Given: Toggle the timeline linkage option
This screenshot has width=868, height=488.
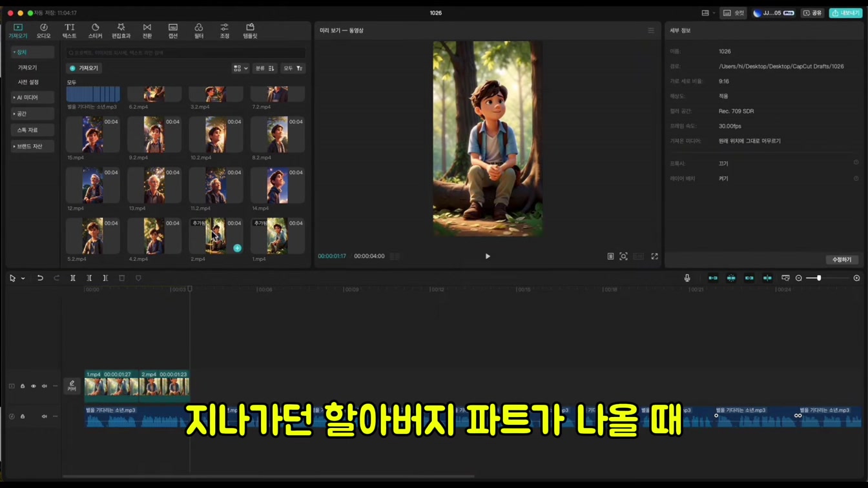Looking at the screenshot, I should click(749, 278).
